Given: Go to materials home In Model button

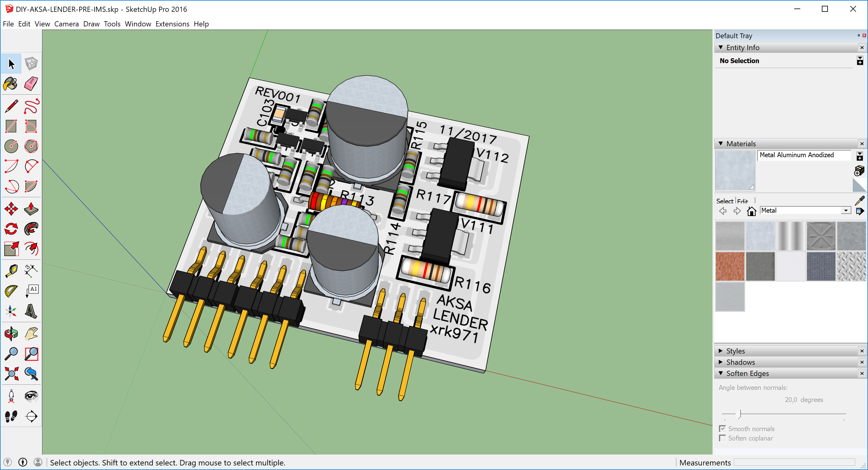Looking at the screenshot, I should [751, 211].
